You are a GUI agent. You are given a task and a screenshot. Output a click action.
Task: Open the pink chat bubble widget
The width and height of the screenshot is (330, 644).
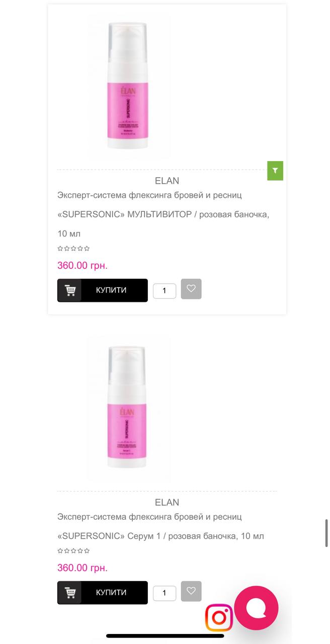pos(257,608)
